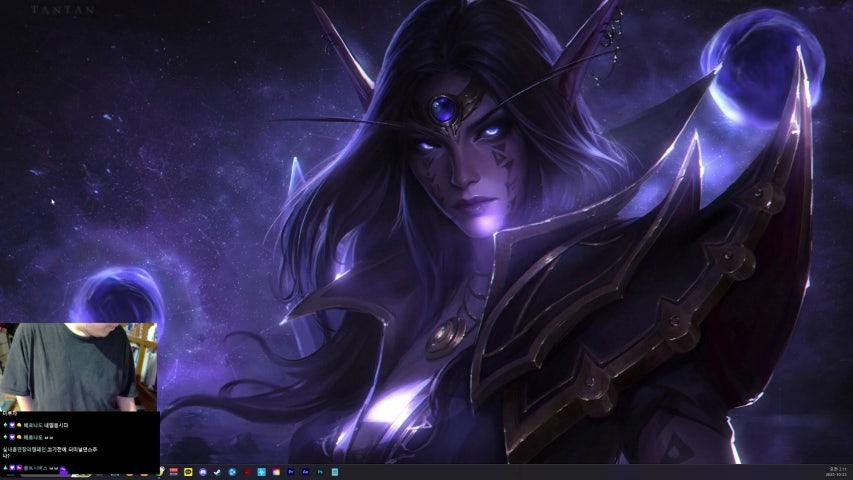
Task: Open Adobe Photoshop taskbar icon
Action: coord(320,472)
